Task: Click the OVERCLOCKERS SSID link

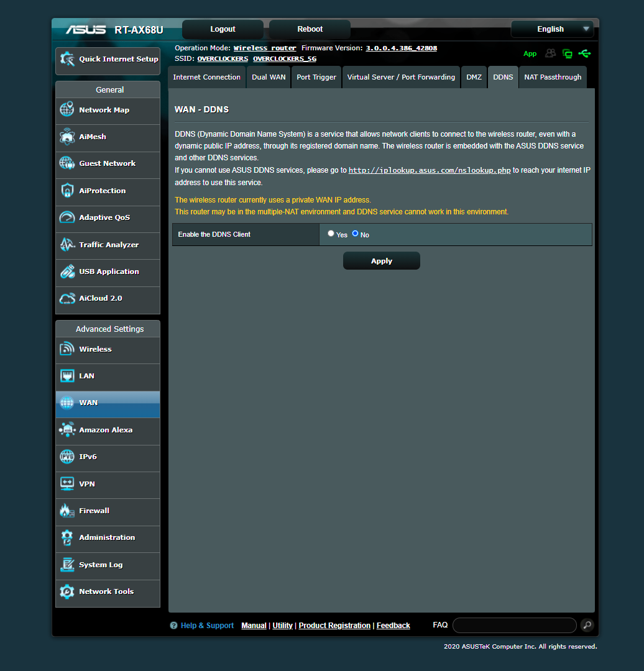Action: point(223,58)
